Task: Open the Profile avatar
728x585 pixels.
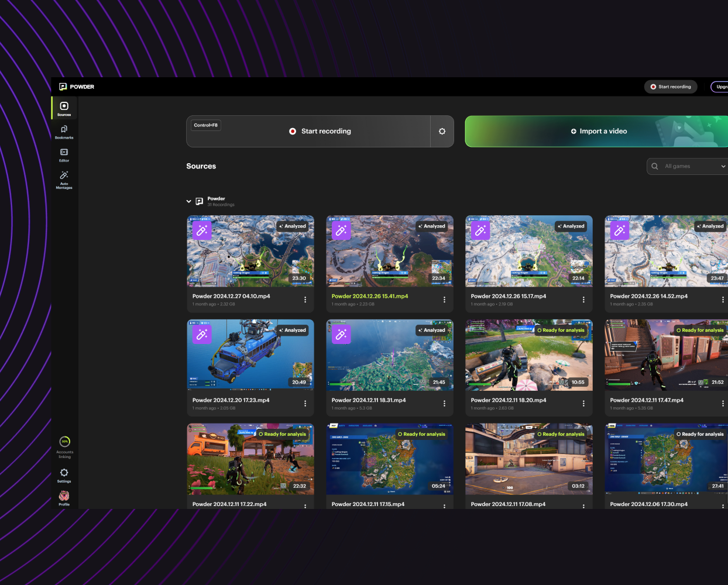Action: click(64, 498)
